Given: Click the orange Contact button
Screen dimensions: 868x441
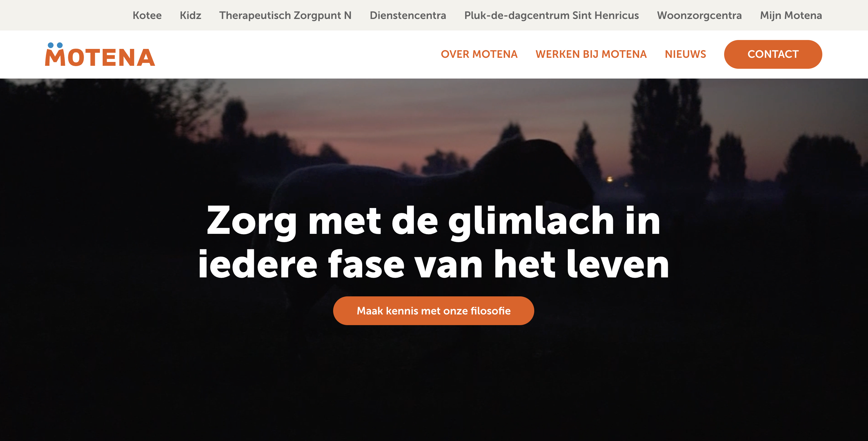Looking at the screenshot, I should click(x=773, y=54).
